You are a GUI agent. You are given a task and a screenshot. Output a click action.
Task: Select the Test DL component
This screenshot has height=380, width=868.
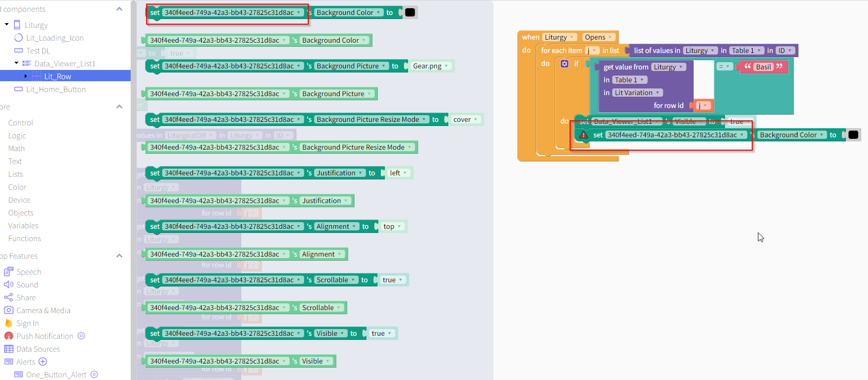38,50
